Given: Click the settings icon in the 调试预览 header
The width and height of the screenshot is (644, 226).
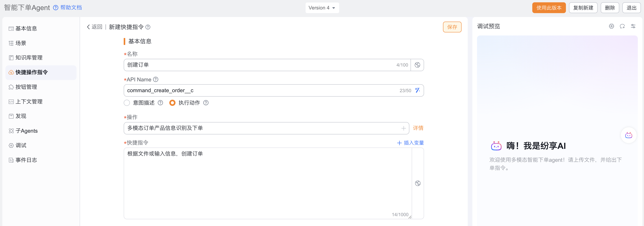Looking at the screenshot, I should tap(611, 26).
